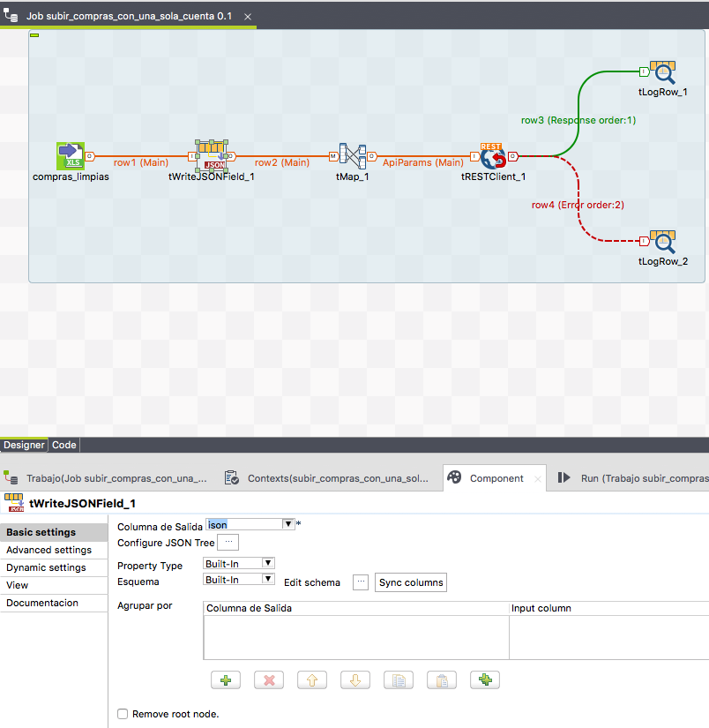Screen dimensions: 709x728
Task: Switch to the Code tab
Action: pyautogui.click(x=64, y=445)
